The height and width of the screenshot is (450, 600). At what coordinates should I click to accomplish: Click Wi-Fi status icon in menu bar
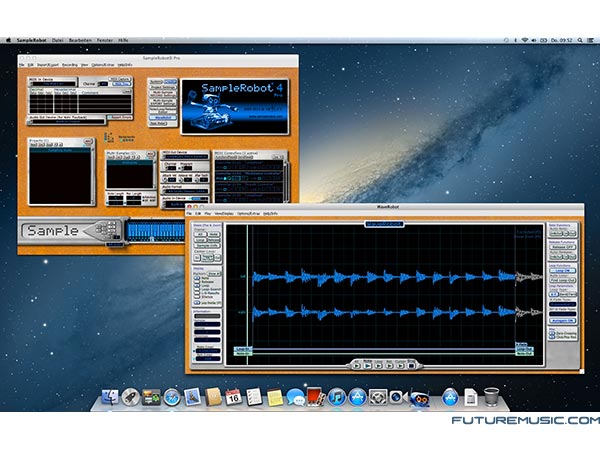525,40
